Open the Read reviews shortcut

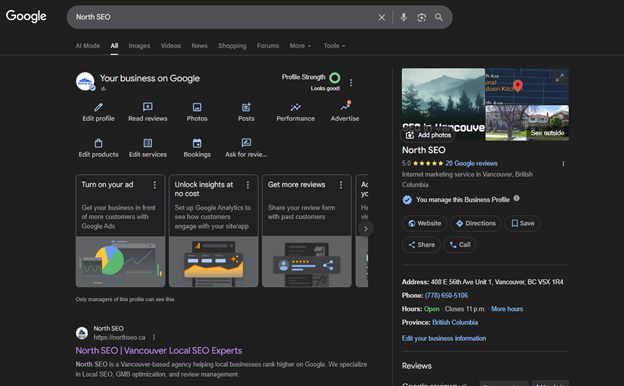click(x=148, y=112)
